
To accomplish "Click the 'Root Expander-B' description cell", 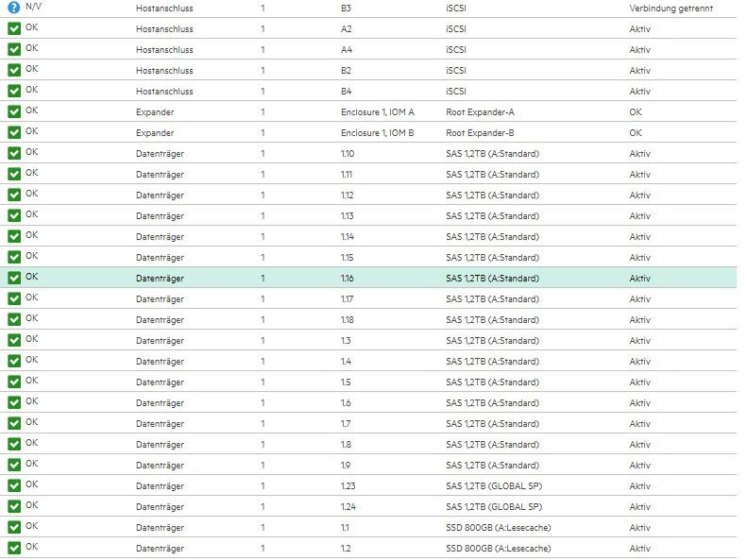I will [x=480, y=133].
